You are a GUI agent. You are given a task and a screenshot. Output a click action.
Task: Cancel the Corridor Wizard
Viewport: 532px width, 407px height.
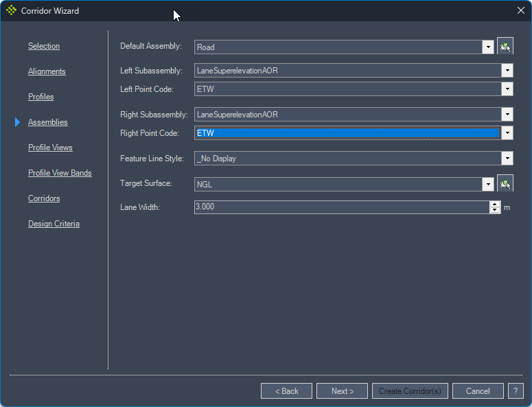478,391
